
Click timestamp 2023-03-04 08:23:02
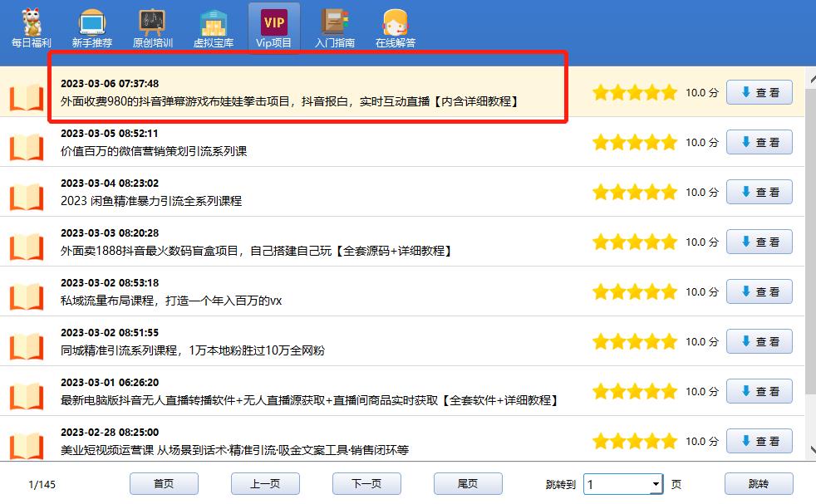[110, 183]
